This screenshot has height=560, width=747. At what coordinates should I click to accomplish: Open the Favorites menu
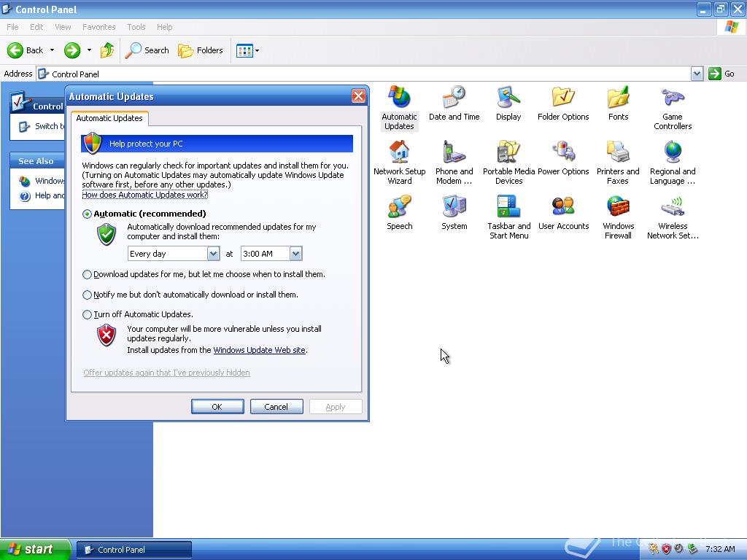(99, 27)
